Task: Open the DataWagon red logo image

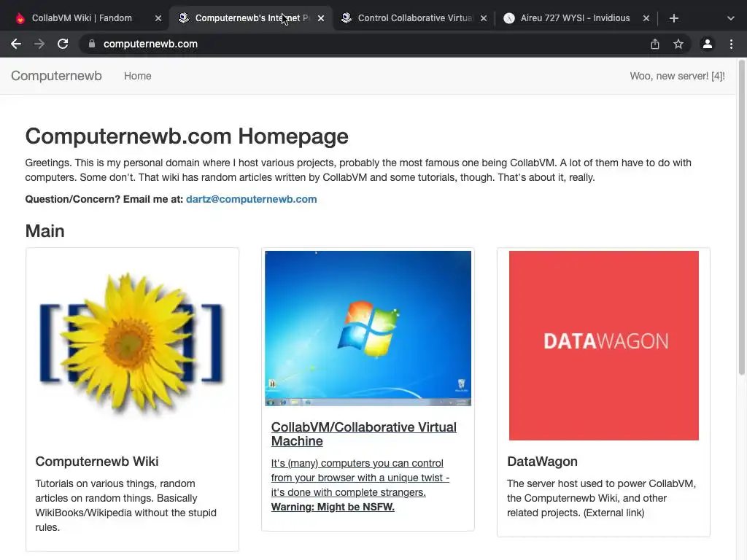Action: pyautogui.click(x=603, y=345)
